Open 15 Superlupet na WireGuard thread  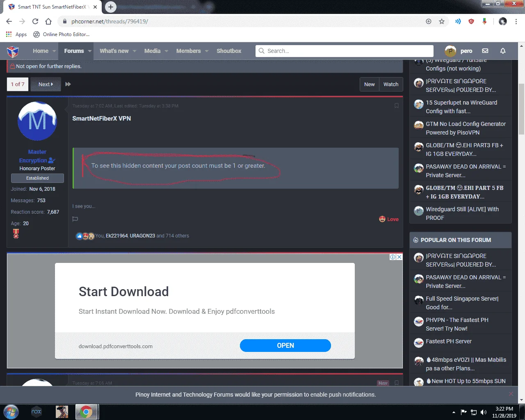click(x=461, y=107)
